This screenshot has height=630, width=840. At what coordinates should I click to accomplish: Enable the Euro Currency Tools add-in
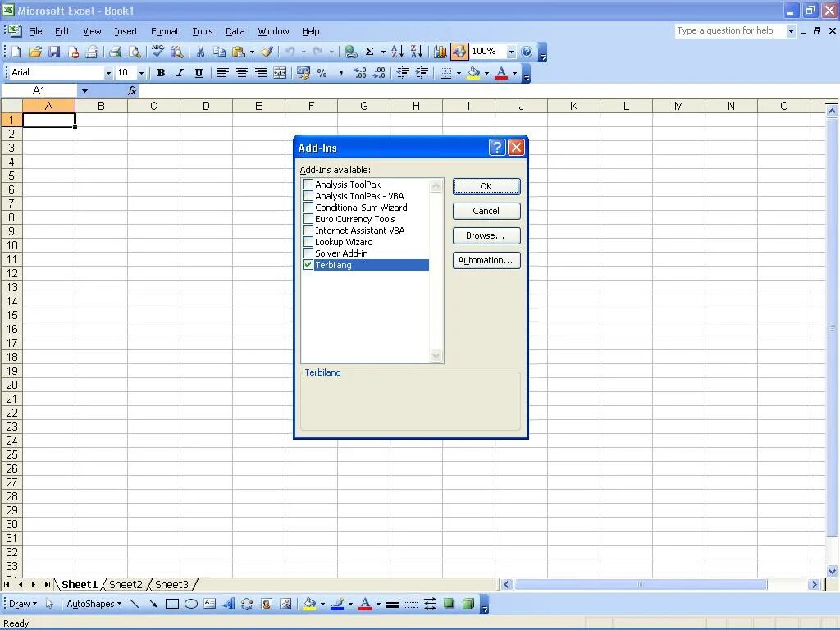pos(308,218)
